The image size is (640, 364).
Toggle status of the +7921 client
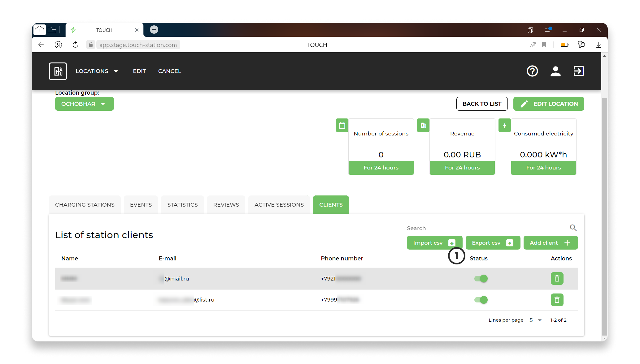click(481, 279)
